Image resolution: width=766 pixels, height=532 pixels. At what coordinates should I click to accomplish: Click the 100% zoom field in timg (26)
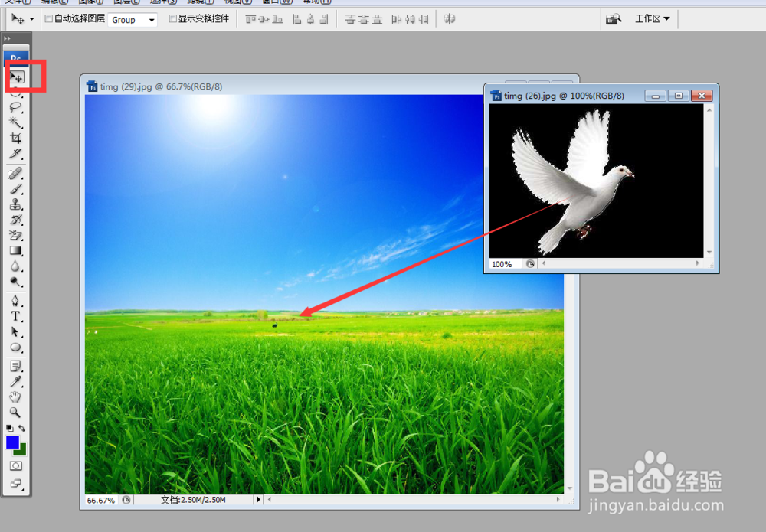(505, 264)
